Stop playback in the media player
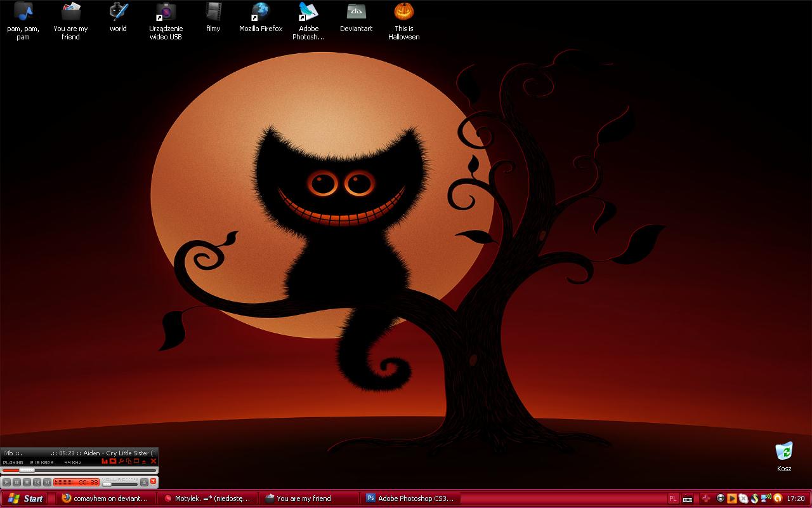The width and height of the screenshot is (812, 508). pyautogui.click(x=27, y=482)
